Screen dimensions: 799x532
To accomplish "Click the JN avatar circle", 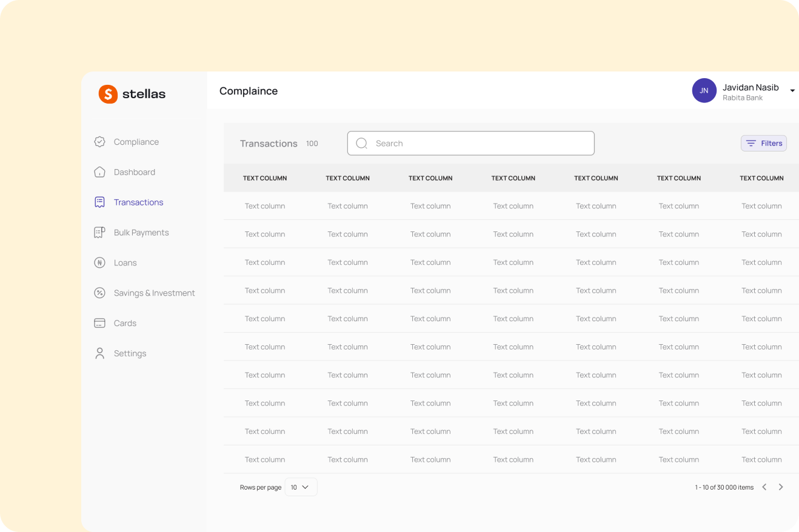I will (704, 90).
